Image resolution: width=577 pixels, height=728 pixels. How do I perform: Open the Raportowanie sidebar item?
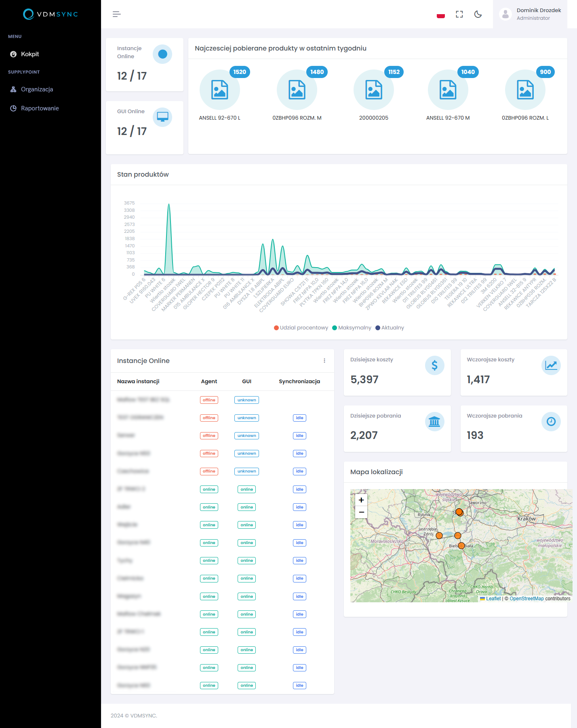tap(40, 108)
